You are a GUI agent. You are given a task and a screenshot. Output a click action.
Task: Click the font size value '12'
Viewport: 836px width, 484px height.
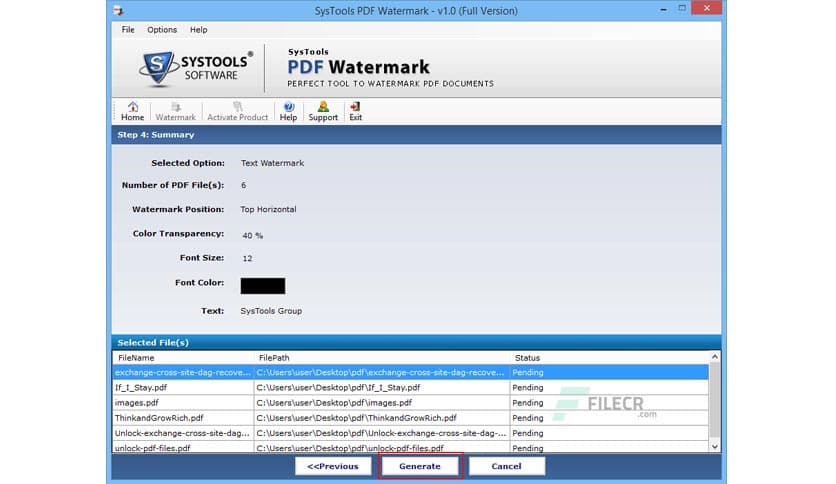247,258
